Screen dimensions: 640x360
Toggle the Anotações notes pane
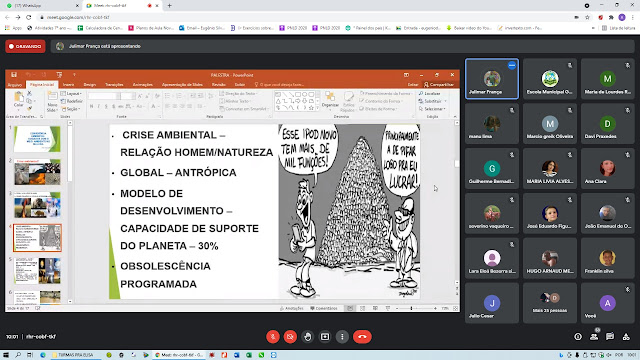pos(291,308)
